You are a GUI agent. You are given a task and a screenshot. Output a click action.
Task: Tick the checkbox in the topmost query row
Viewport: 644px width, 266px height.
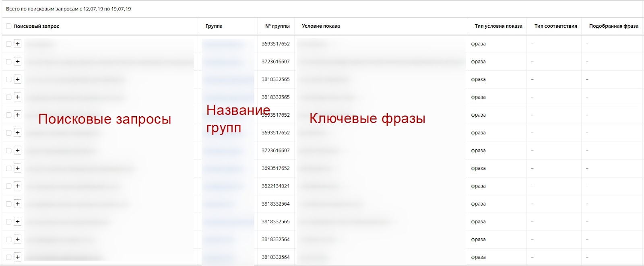point(8,44)
